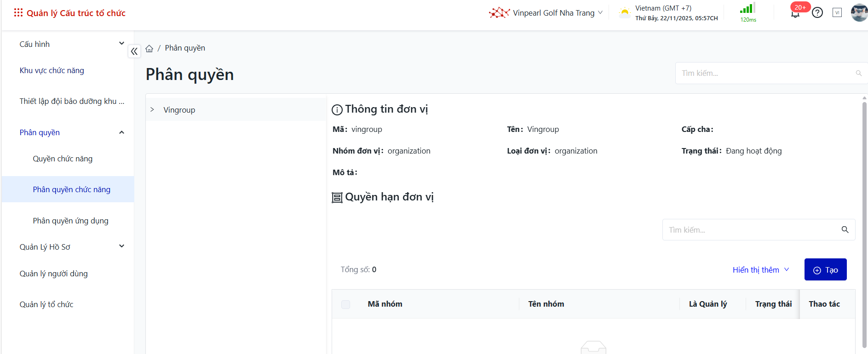The image size is (868, 354).
Task: Open the Vinpearl Golf Nha Trang dropdown
Action: [546, 13]
